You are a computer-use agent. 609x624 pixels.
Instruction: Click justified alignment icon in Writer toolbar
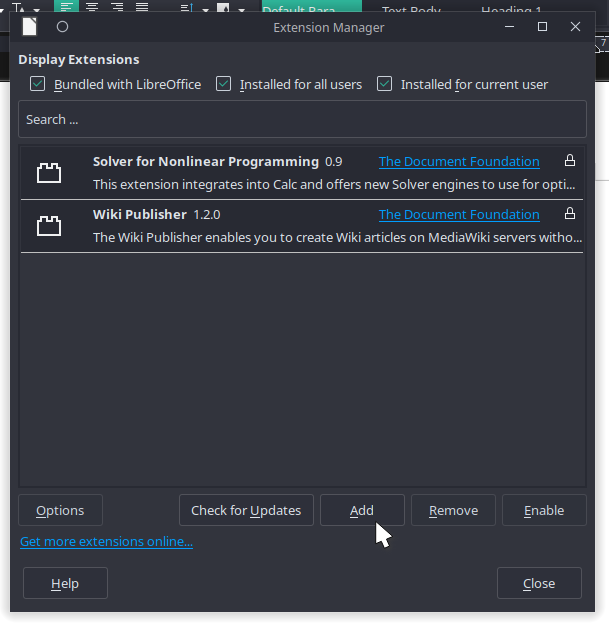click(x=142, y=6)
